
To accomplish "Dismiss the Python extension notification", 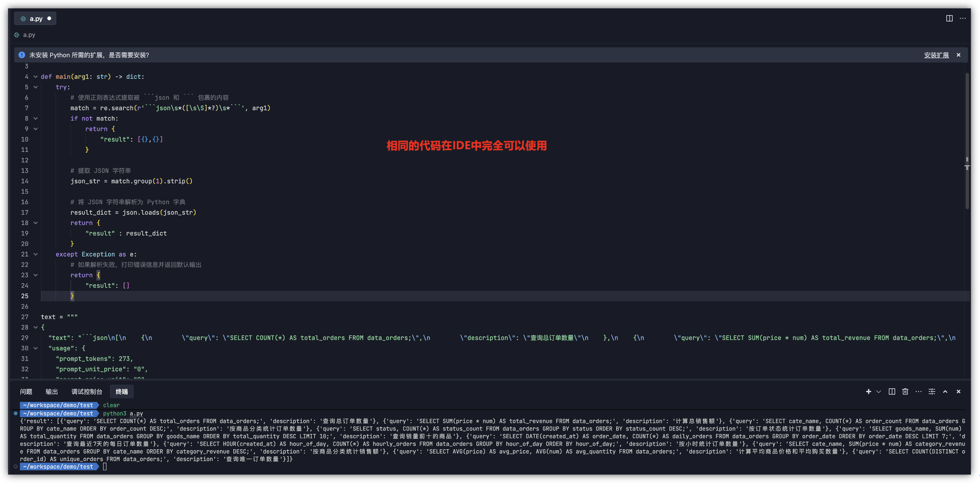I will [x=959, y=55].
